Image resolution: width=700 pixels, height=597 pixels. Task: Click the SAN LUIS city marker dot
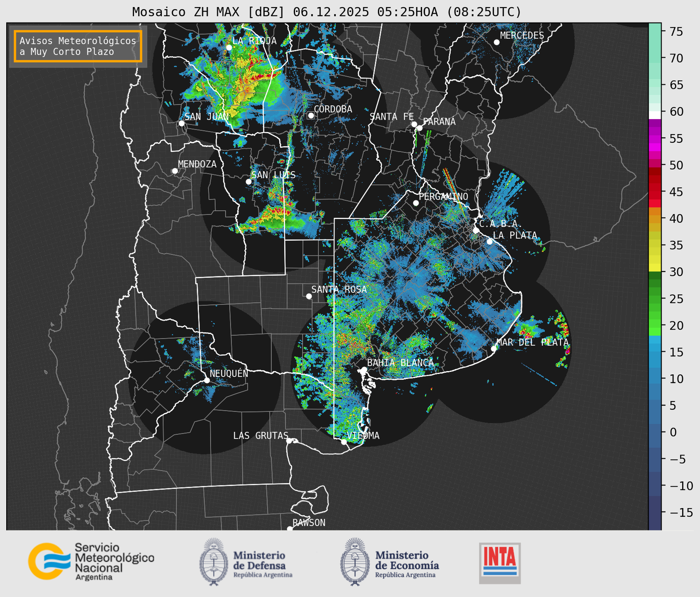(249, 182)
